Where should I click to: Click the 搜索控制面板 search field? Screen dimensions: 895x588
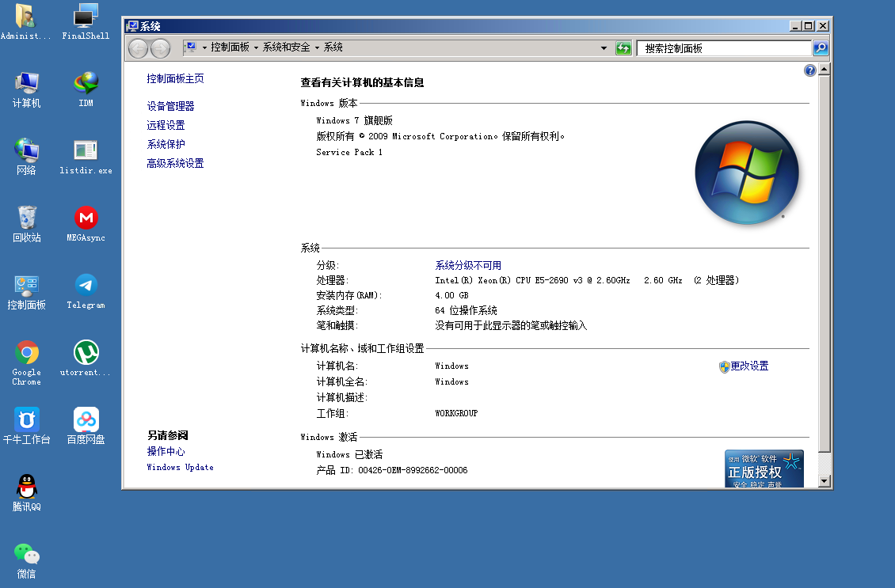coord(724,48)
